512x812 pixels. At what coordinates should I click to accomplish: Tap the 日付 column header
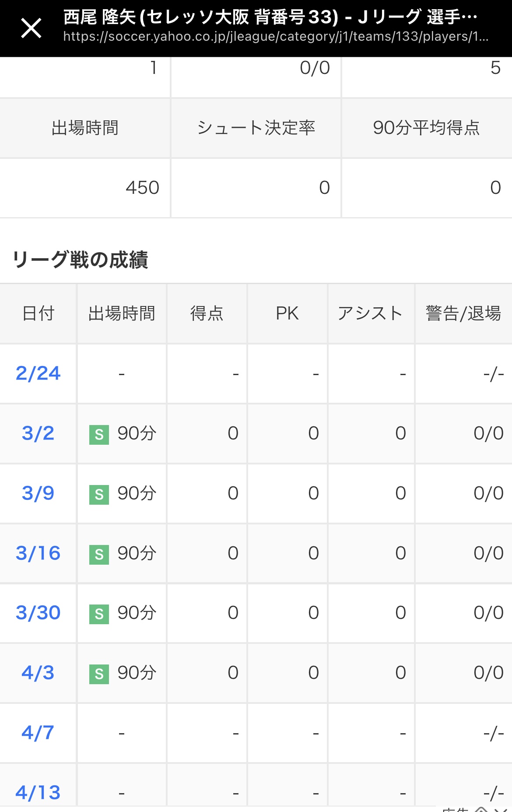tap(39, 313)
